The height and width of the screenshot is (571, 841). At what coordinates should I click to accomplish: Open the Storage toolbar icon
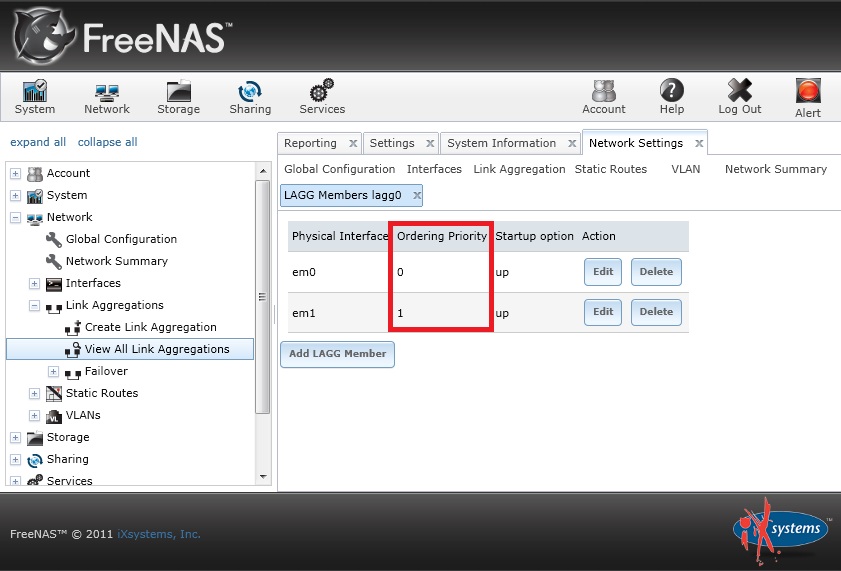(x=179, y=97)
